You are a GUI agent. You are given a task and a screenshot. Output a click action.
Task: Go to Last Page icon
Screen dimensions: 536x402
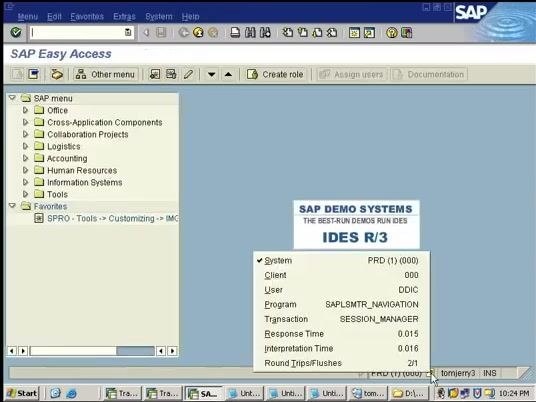click(x=332, y=32)
